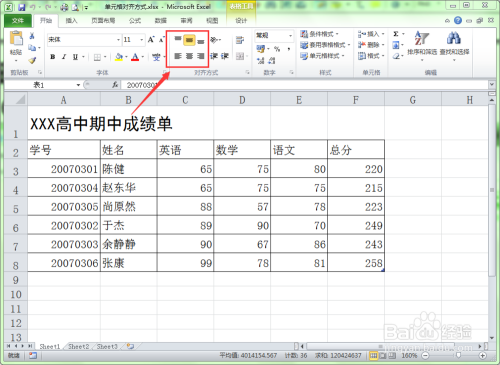Select the Normal view button in status bar

[374, 356]
